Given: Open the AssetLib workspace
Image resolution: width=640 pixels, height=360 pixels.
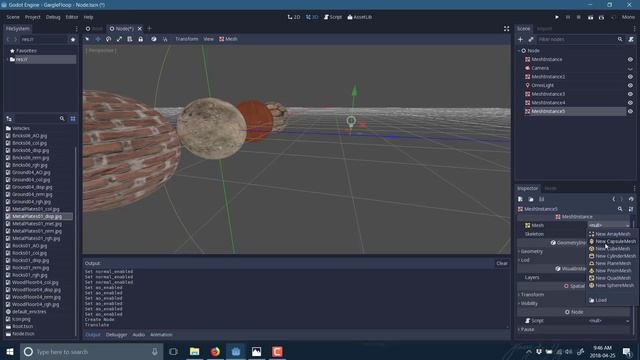Looking at the screenshot, I should click(x=360, y=17).
